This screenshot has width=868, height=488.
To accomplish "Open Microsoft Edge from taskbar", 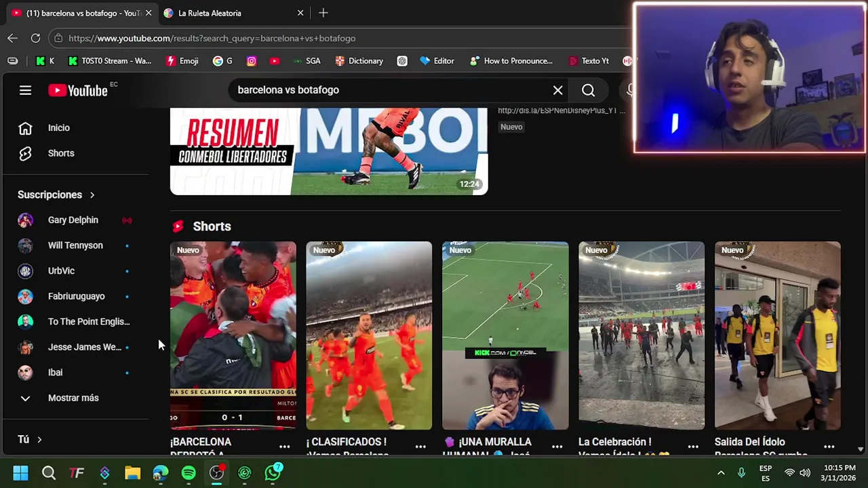I will (x=160, y=473).
